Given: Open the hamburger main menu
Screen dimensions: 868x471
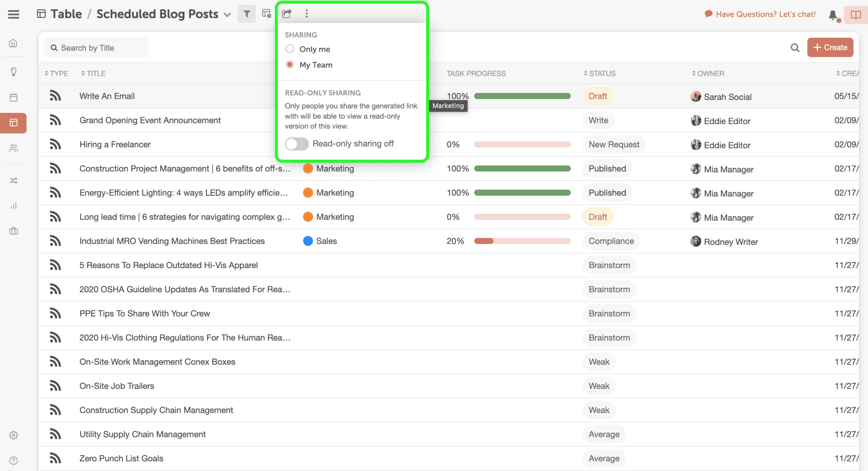Looking at the screenshot, I should click(x=14, y=14).
